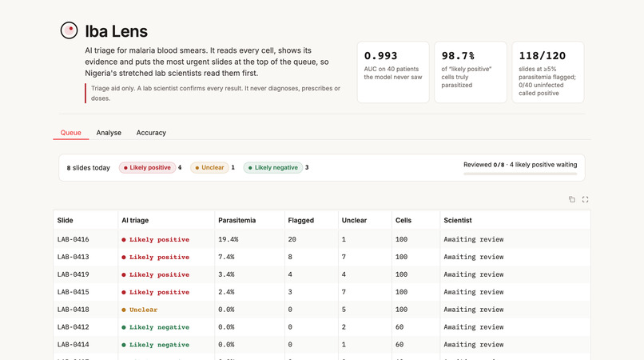Select slide LAB-0415

(73, 292)
